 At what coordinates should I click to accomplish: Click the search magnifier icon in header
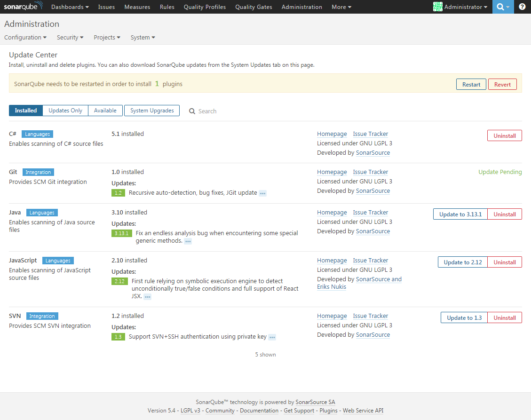(x=500, y=7)
